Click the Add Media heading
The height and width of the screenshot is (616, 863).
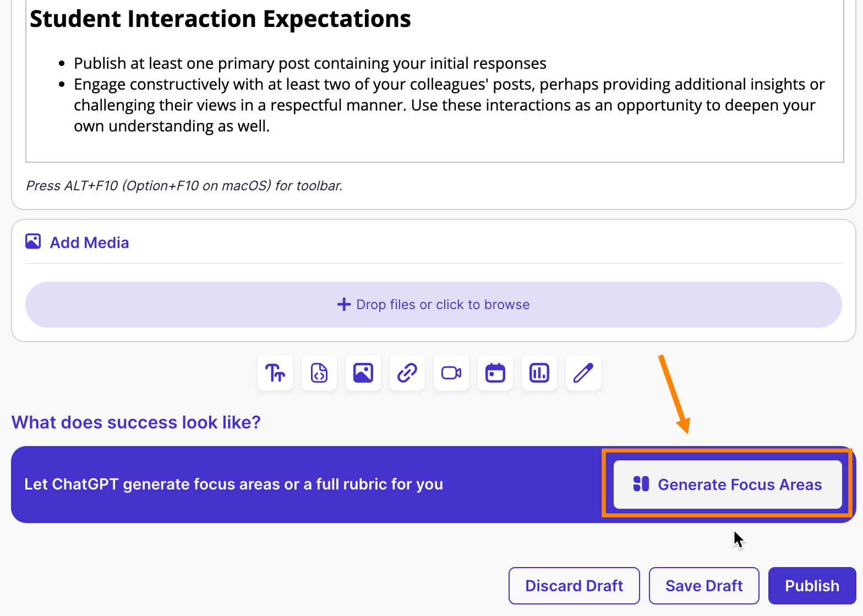(89, 243)
